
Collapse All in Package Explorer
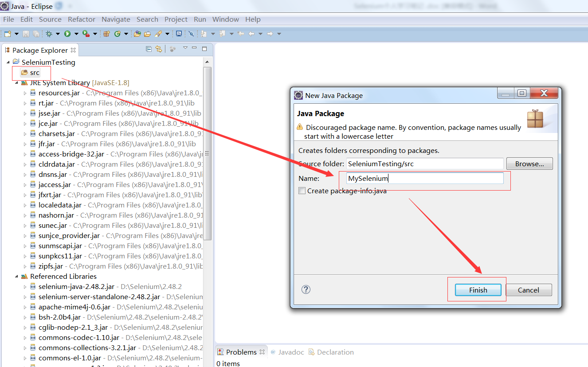149,49
